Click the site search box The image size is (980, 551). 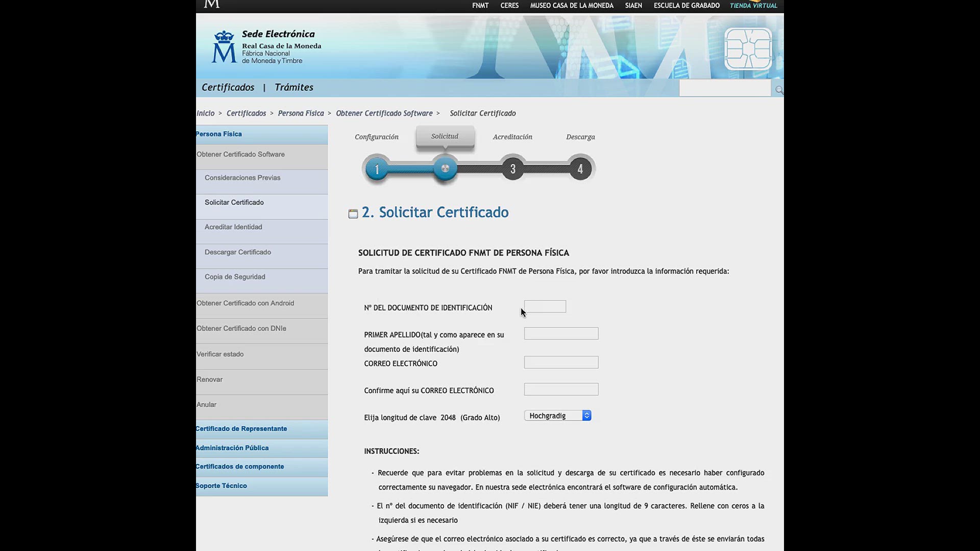click(x=725, y=88)
